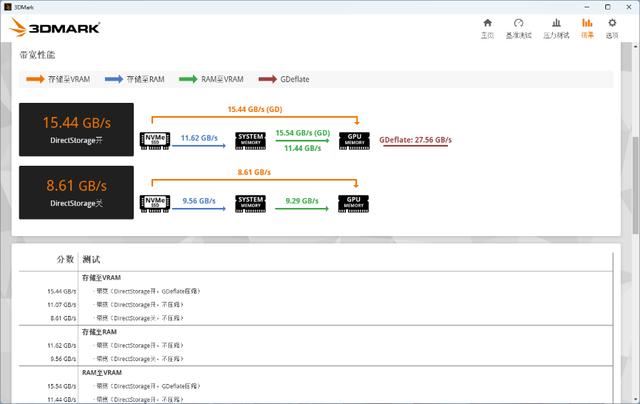Click the System Memory icon in DirectStorage-off row
640x404 pixels.
[x=250, y=201]
